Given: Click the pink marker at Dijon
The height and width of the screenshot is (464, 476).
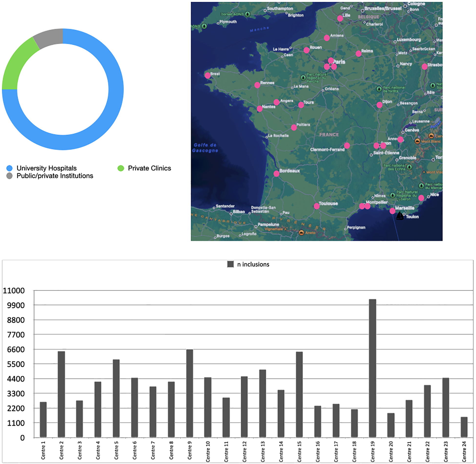Looking at the screenshot, I should click(379, 105).
